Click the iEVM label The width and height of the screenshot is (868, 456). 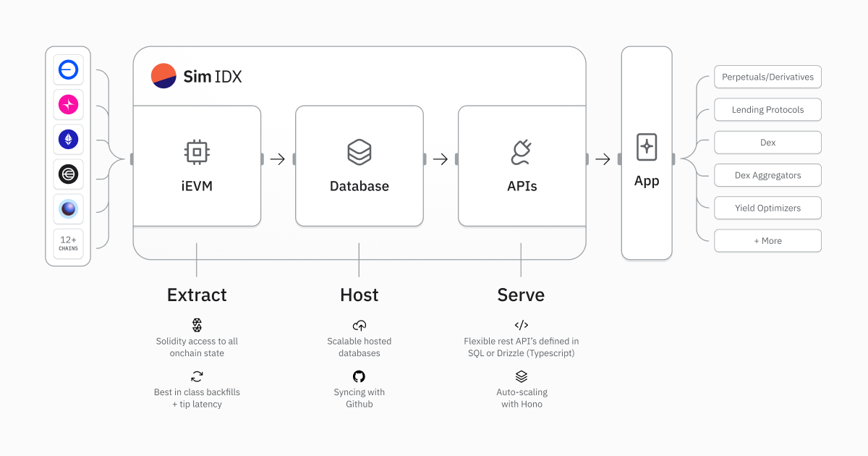click(x=197, y=186)
